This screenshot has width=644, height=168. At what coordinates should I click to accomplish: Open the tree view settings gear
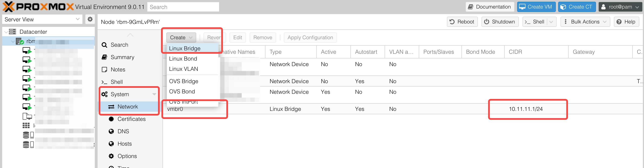[x=90, y=19]
